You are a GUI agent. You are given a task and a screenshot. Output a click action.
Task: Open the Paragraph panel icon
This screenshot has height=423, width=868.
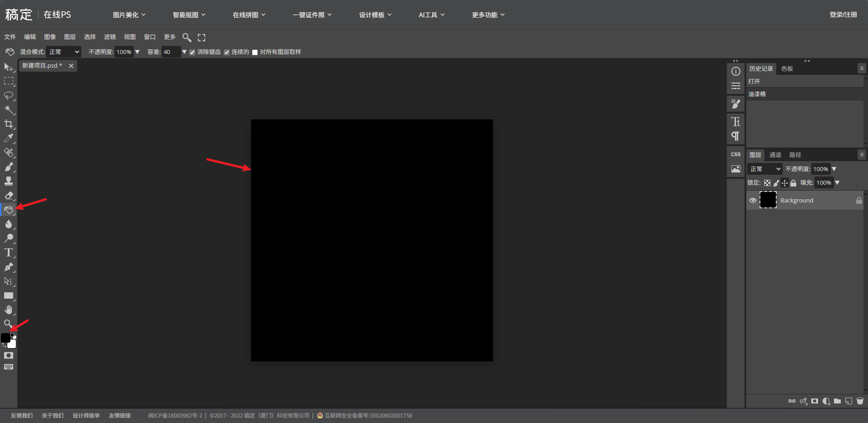coord(736,136)
